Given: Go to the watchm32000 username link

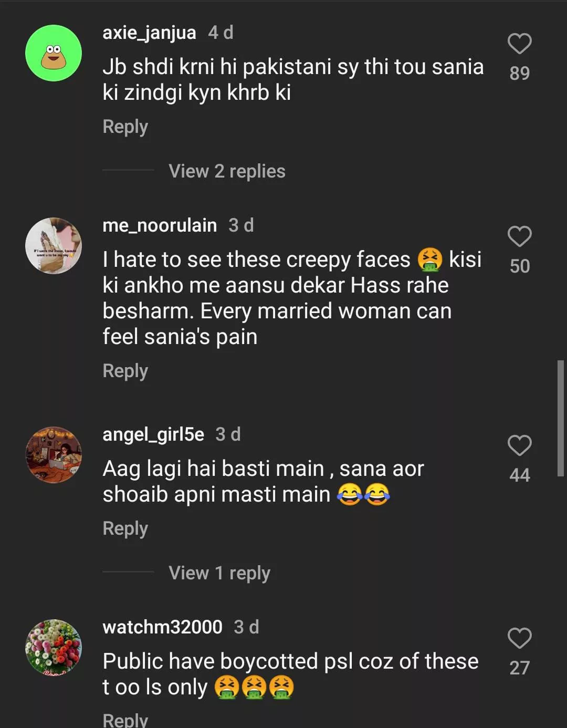Looking at the screenshot, I should [x=162, y=627].
